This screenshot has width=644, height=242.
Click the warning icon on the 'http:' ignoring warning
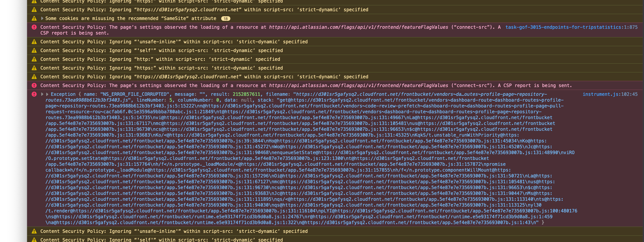pyautogui.click(x=34, y=59)
